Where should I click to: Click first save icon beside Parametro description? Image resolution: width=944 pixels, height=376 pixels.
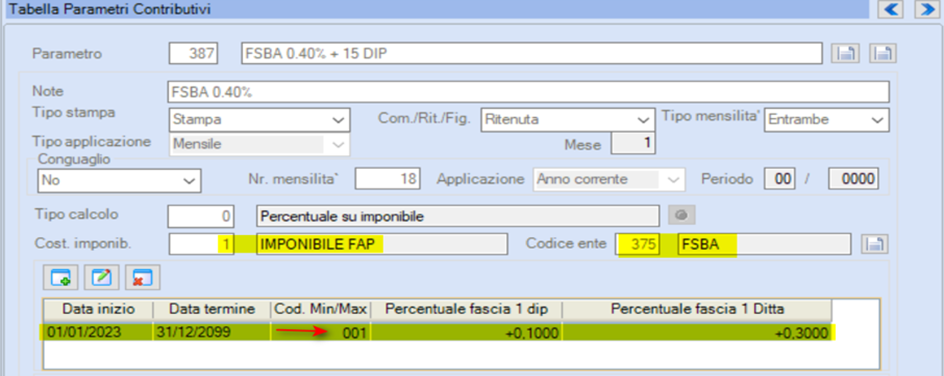click(x=845, y=54)
